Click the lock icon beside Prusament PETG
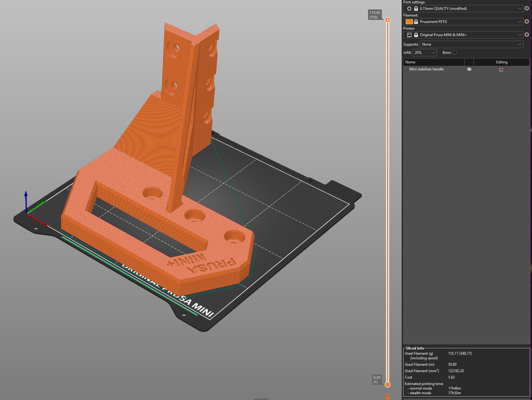The image size is (532, 400). point(416,22)
